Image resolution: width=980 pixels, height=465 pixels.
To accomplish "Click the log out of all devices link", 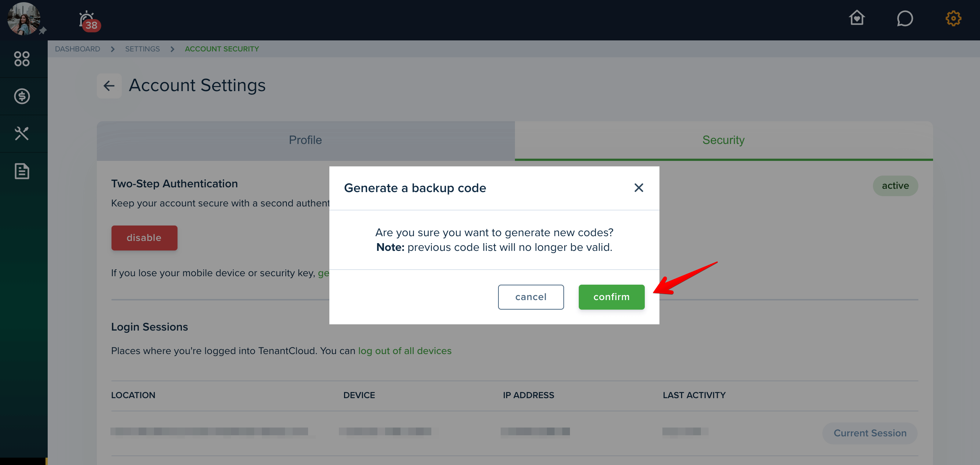I will point(405,350).
